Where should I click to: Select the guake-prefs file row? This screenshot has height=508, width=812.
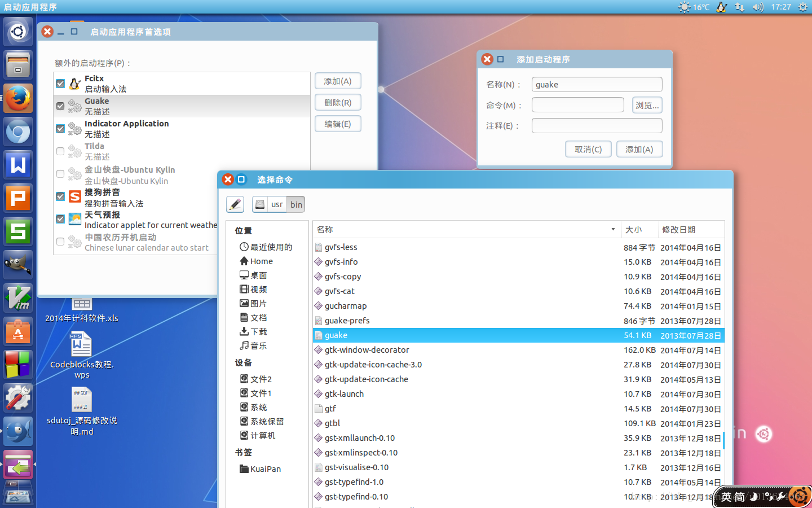pos(518,321)
